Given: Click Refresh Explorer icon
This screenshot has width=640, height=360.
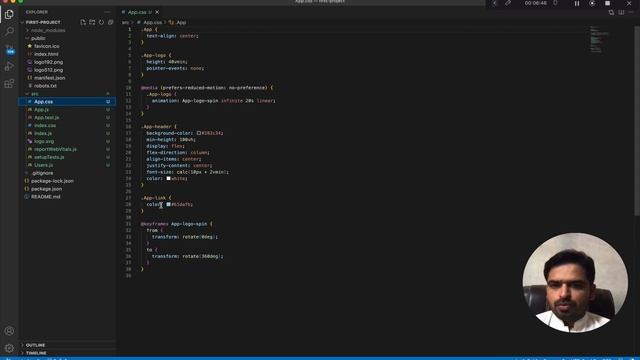Looking at the screenshot, I should click(x=101, y=22).
